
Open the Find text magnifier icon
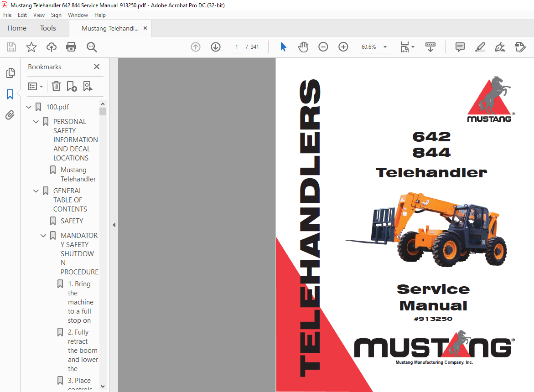(92, 47)
